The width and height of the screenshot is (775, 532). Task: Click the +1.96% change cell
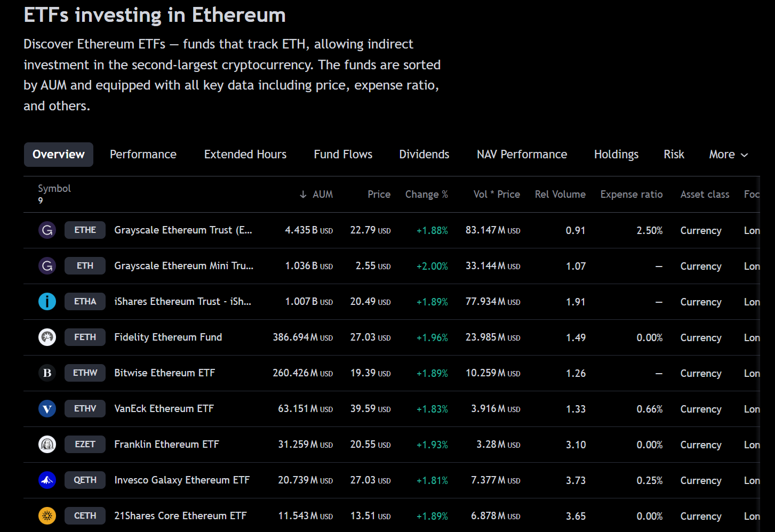432,338
